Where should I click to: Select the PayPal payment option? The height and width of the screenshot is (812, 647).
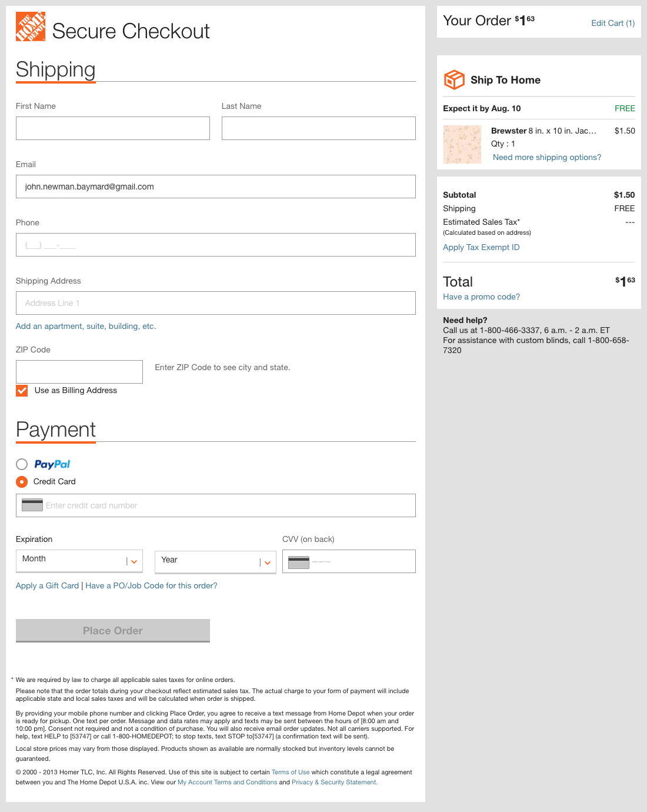coord(22,464)
